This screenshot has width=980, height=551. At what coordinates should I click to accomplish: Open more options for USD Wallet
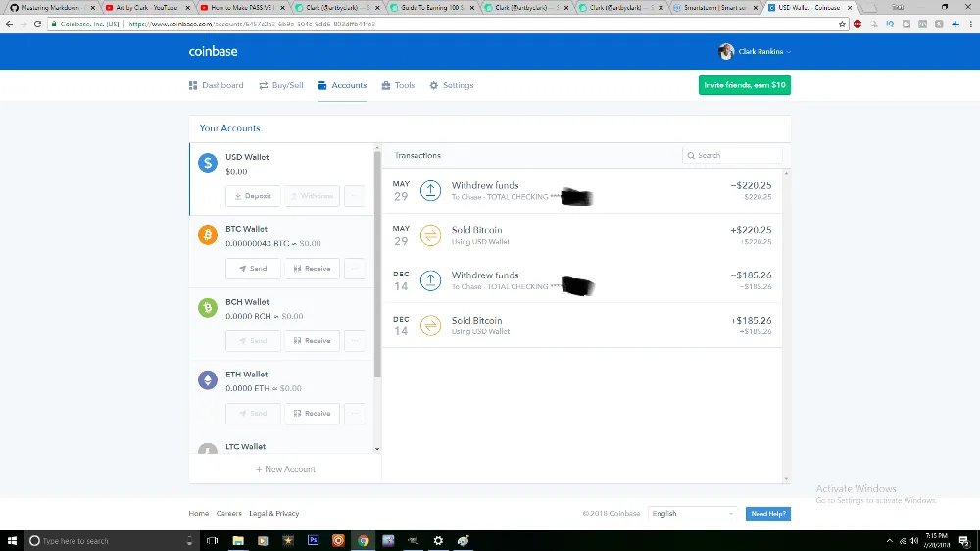pyautogui.click(x=355, y=196)
